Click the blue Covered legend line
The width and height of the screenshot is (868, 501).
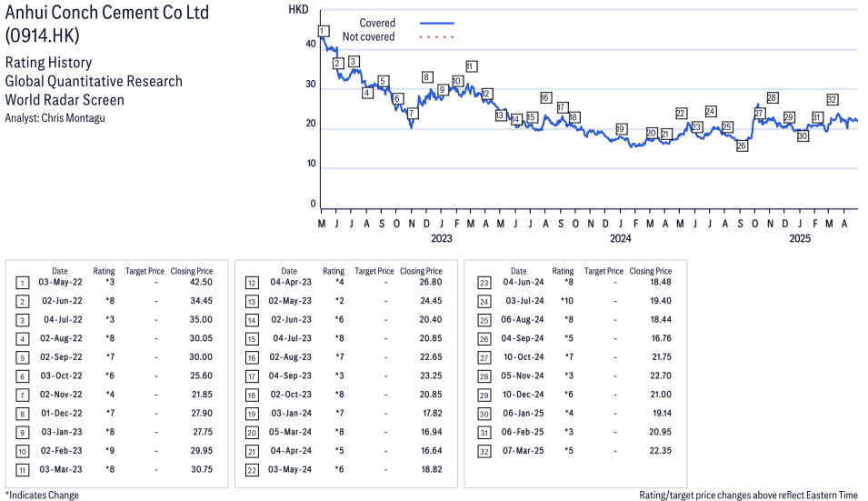pos(437,24)
